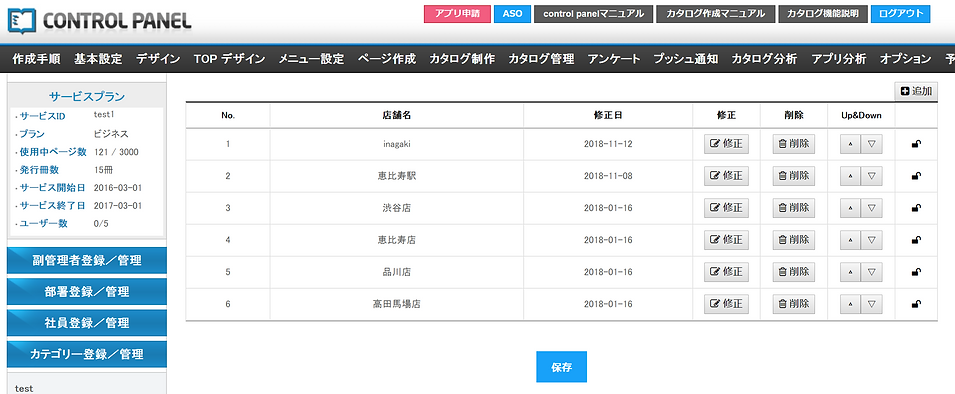Open カタログ作成マニュアル

tap(716, 14)
